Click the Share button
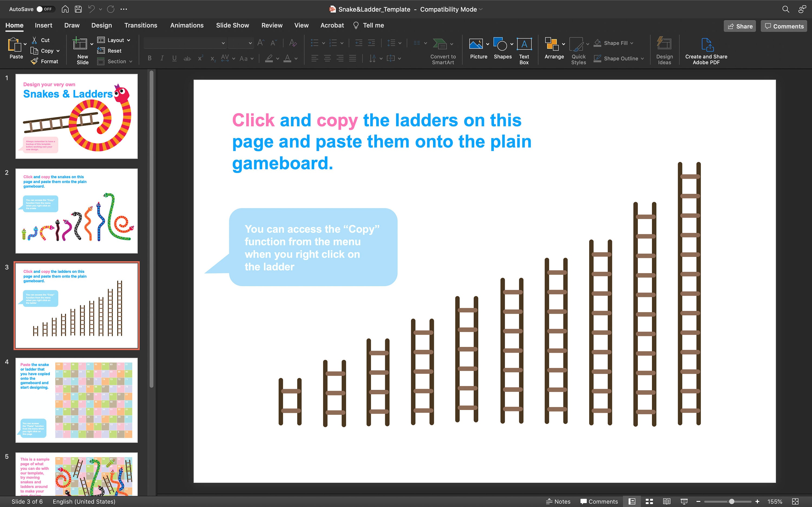This screenshot has height=507, width=812. pyautogui.click(x=739, y=26)
